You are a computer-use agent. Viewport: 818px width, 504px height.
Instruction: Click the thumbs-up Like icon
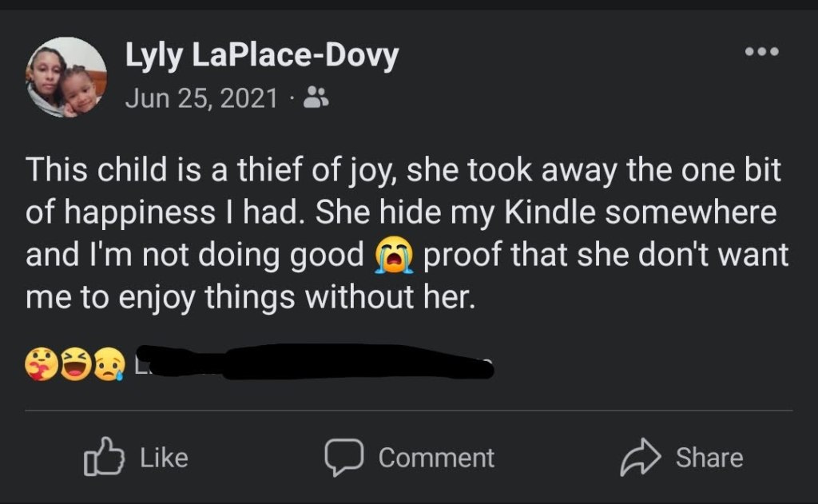click(x=104, y=457)
